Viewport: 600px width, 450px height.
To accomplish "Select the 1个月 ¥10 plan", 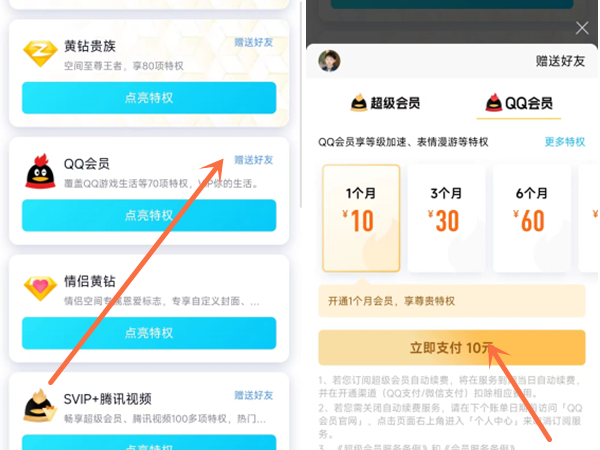I will tap(361, 218).
